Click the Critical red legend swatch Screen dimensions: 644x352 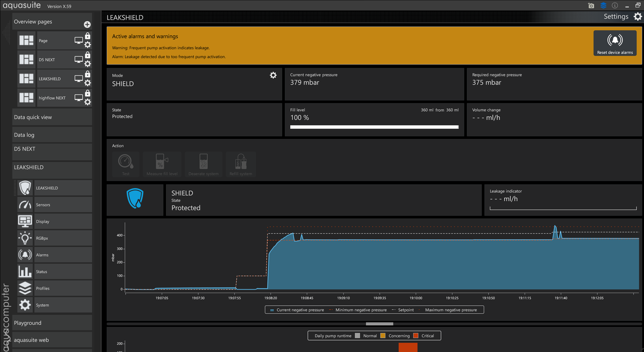[416, 336]
